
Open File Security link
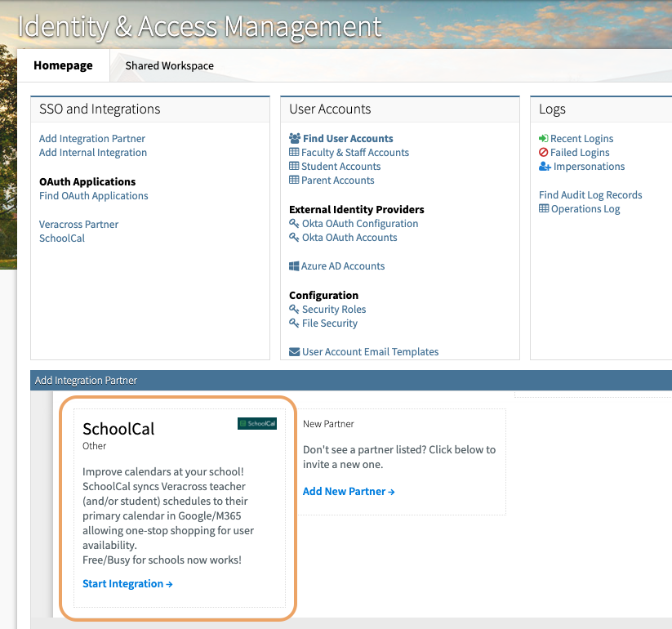point(330,323)
